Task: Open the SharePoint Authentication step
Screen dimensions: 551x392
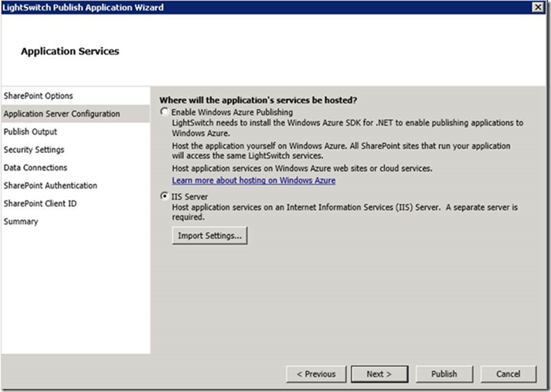Action: [x=76, y=186]
